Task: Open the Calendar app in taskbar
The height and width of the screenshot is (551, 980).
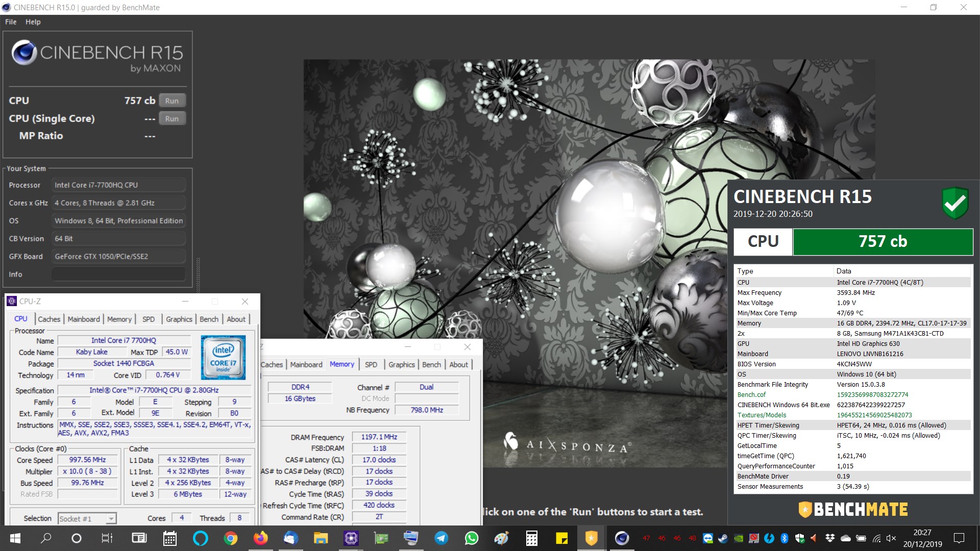Action: [169, 538]
